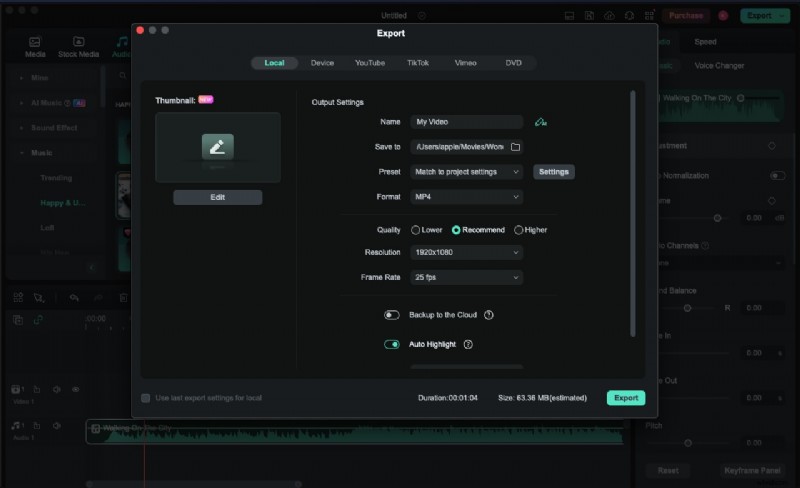Choose the Lower quality radio option
800x488 pixels.
(x=416, y=230)
